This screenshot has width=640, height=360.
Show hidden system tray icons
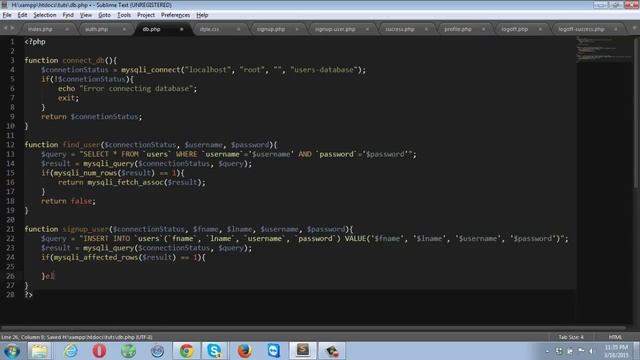(548, 351)
